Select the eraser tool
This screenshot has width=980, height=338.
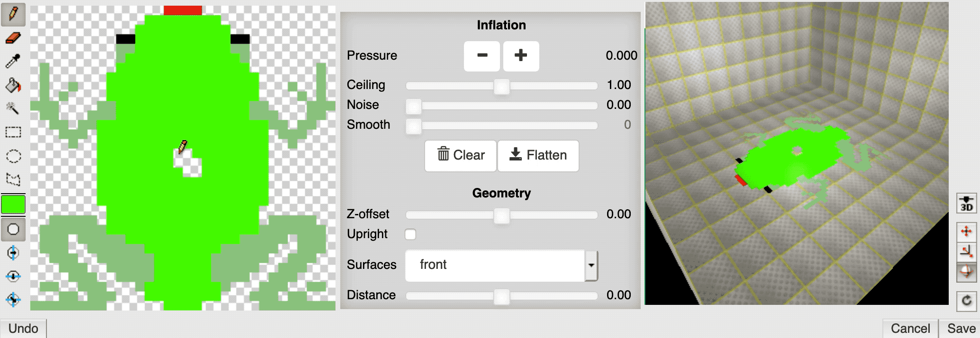[13, 38]
